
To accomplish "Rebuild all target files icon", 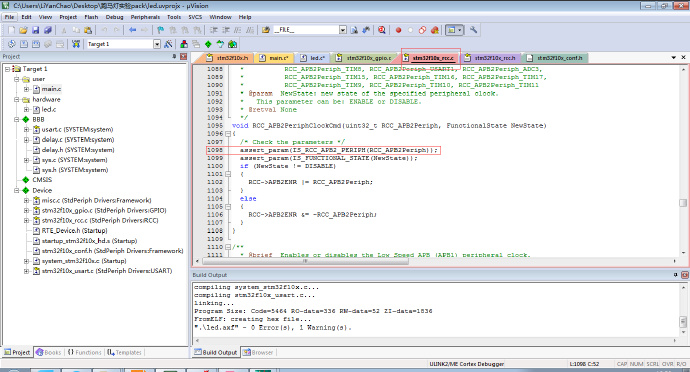I will pyautogui.click(x=36, y=44).
